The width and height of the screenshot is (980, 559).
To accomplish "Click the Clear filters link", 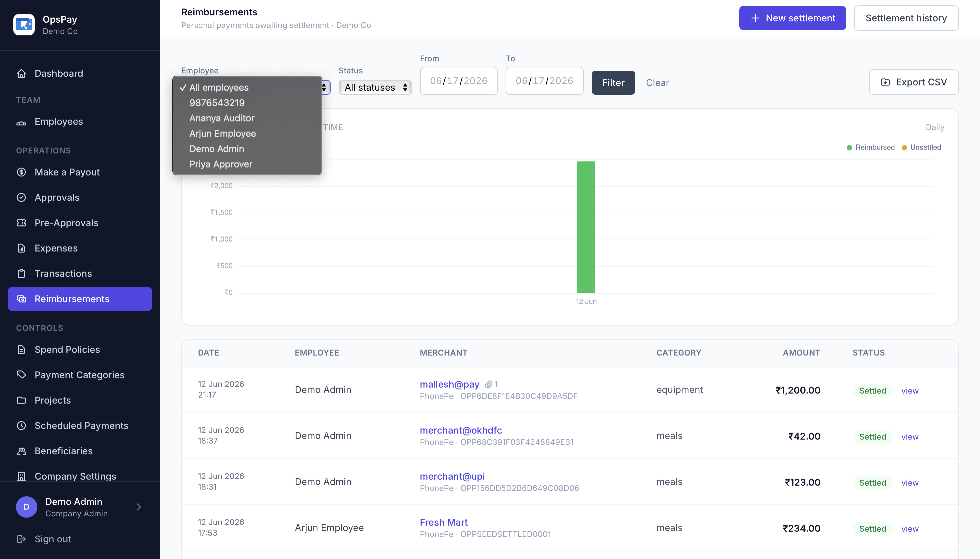I will (657, 82).
